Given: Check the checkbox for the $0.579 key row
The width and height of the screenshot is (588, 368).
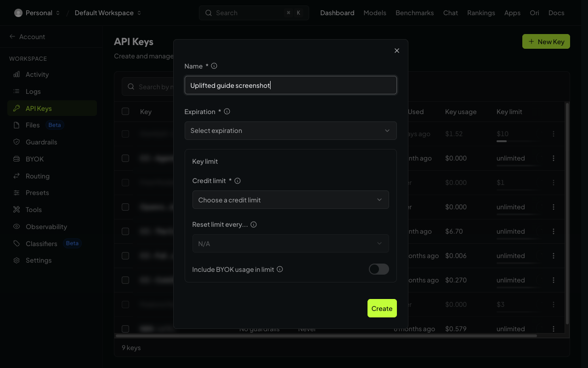Looking at the screenshot, I should (125, 329).
